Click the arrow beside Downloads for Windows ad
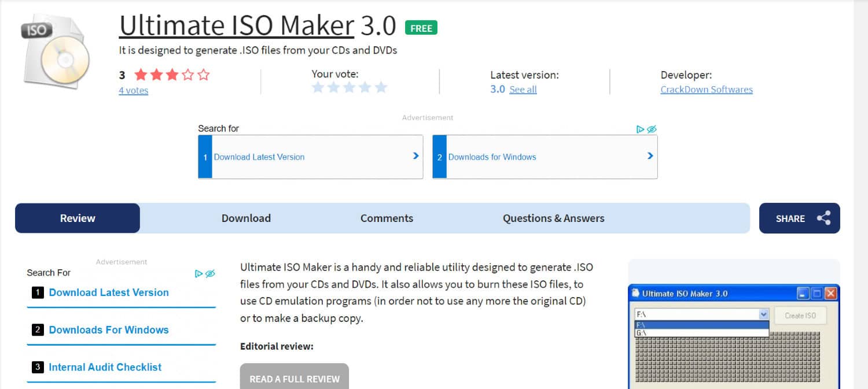The width and height of the screenshot is (868, 389). (650, 156)
